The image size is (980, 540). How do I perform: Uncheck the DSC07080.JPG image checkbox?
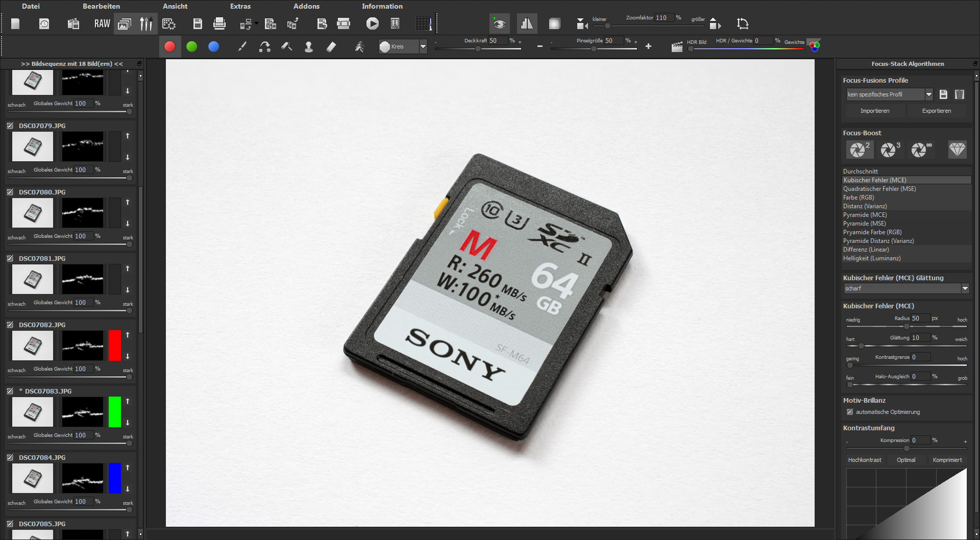tap(10, 192)
